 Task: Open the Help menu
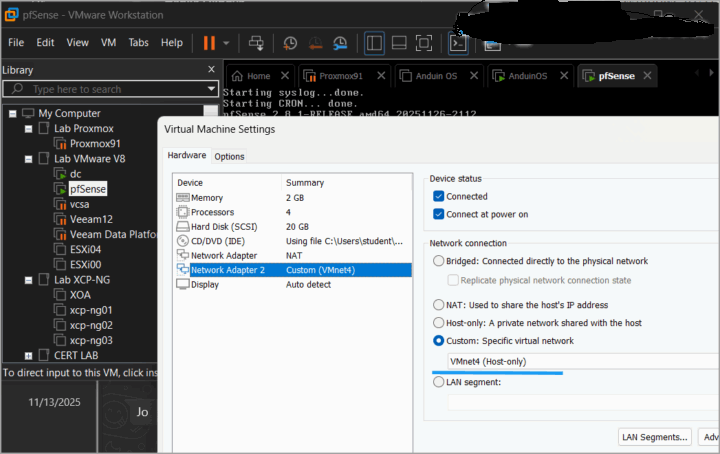(x=172, y=43)
